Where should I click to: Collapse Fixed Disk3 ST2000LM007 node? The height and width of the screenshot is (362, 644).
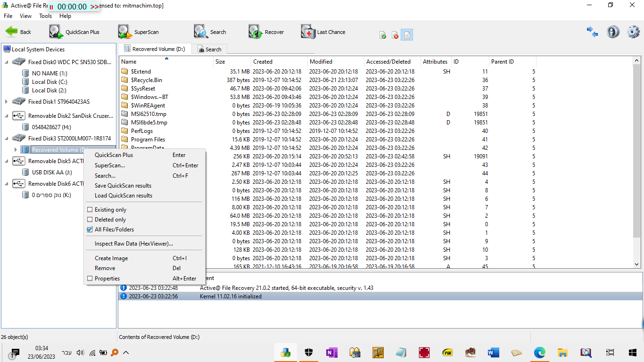tap(6, 139)
